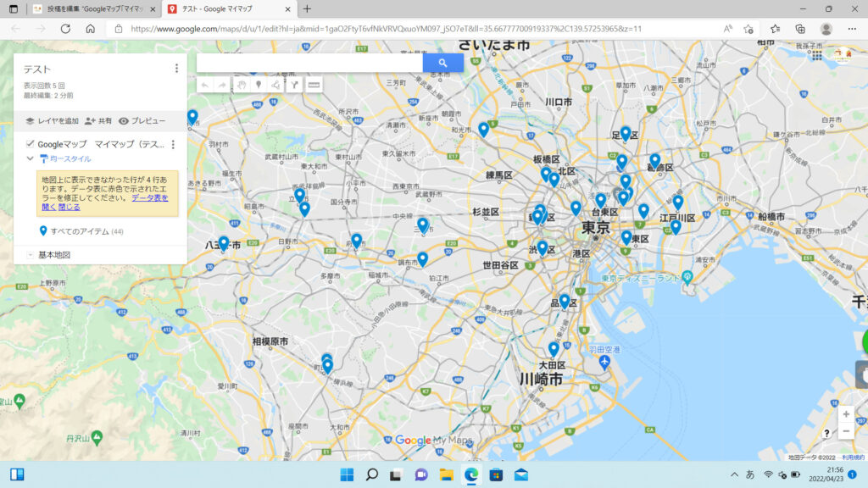868x488 pixels.
Task: Collapse the layer style chevron
Action: click(x=31, y=158)
